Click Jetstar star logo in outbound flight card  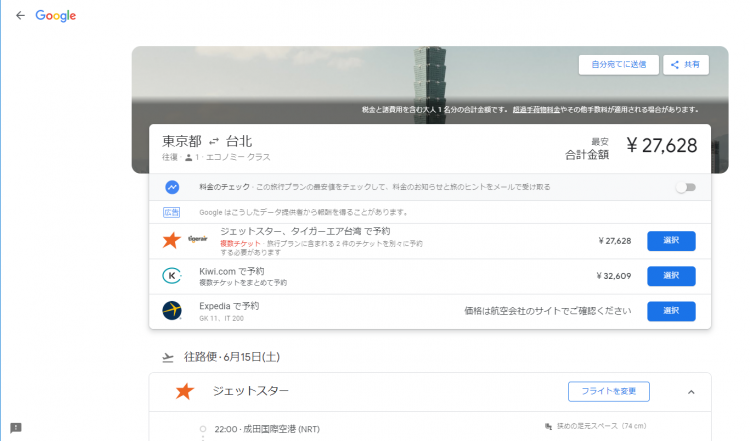coord(184,391)
